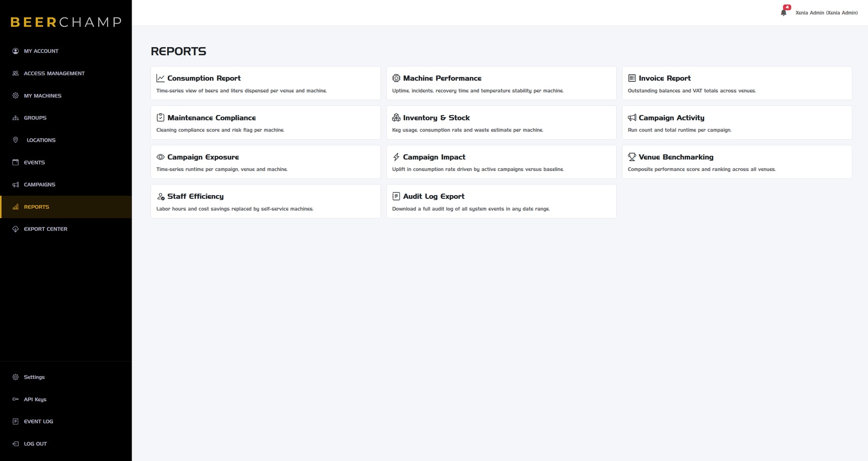Click the API Keys key icon

click(15, 399)
